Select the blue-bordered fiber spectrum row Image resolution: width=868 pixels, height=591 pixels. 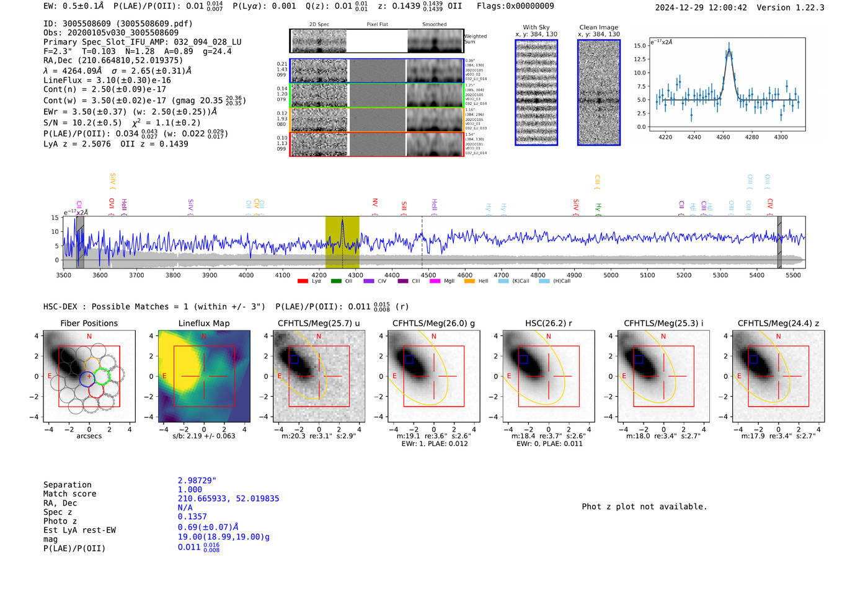[x=376, y=71]
